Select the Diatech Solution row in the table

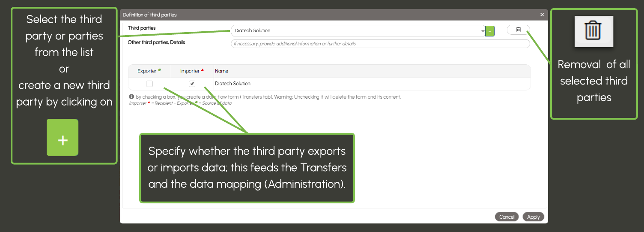pyautogui.click(x=233, y=84)
